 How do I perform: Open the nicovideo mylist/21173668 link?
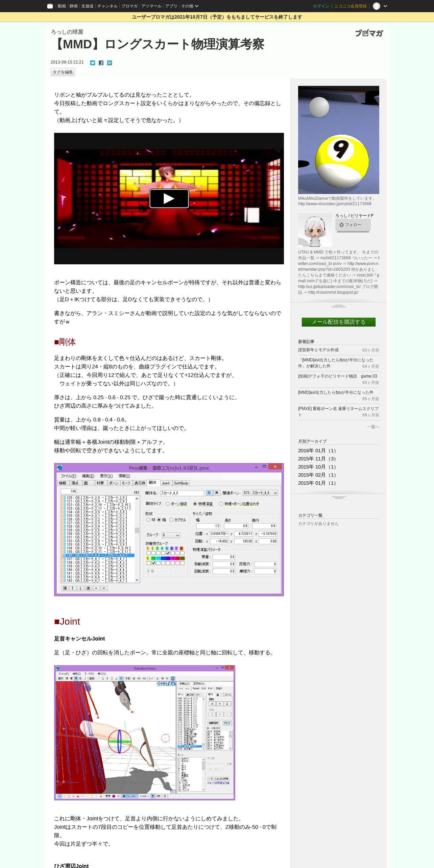click(x=335, y=204)
